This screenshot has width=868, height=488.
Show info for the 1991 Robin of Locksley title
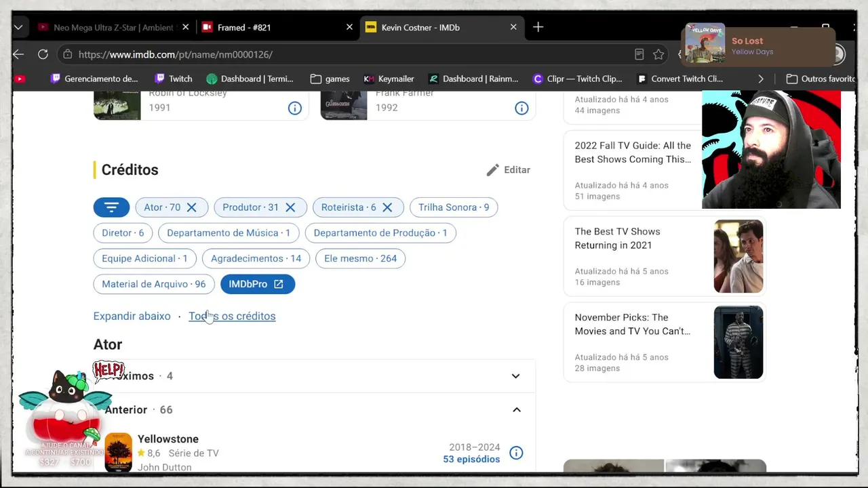click(x=294, y=108)
